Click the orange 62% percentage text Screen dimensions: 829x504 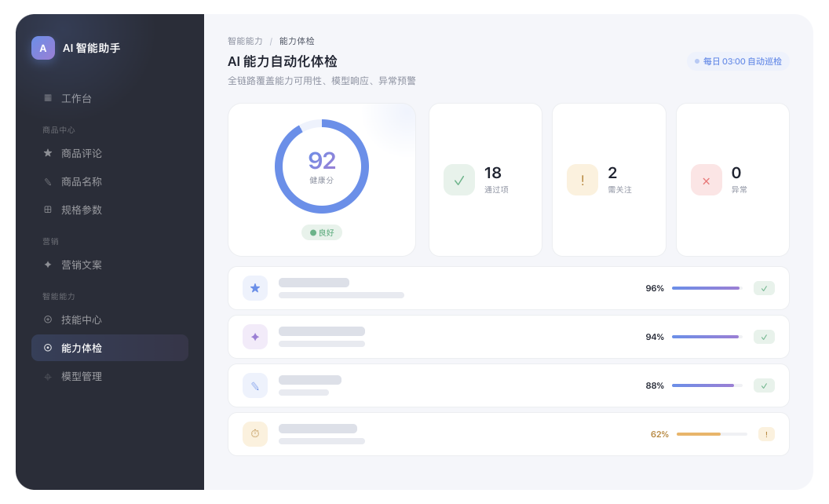tap(659, 434)
